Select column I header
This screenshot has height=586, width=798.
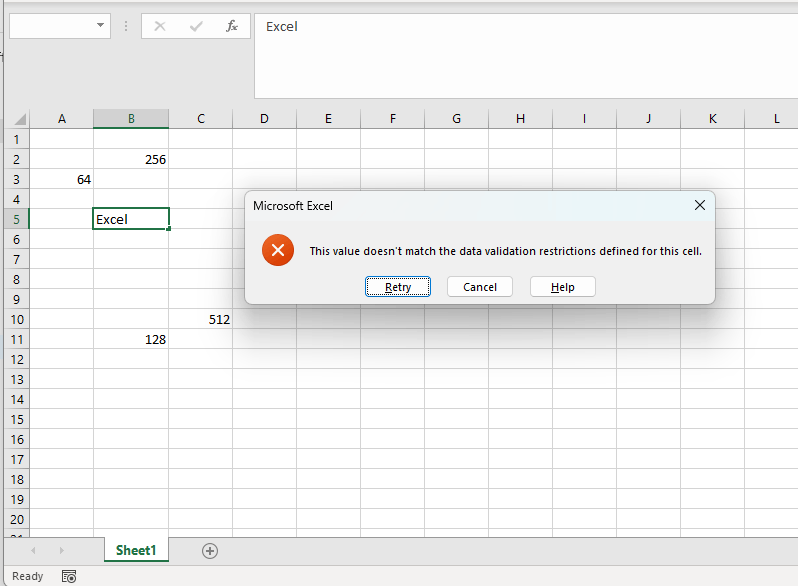584,119
